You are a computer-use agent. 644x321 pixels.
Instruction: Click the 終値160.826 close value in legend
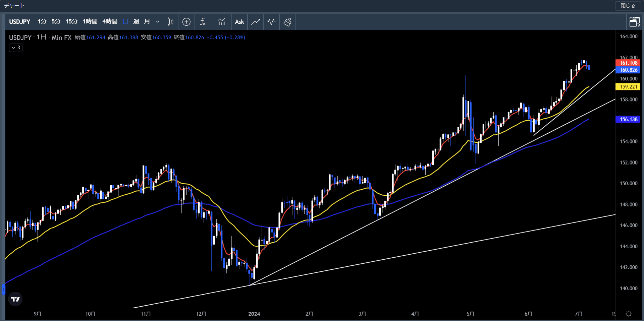pyautogui.click(x=189, y=38)
